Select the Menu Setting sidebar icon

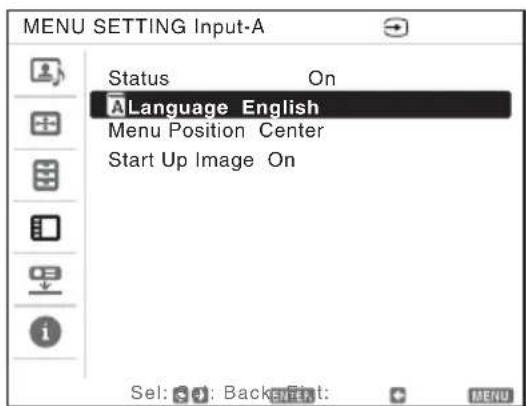point(46,228)
